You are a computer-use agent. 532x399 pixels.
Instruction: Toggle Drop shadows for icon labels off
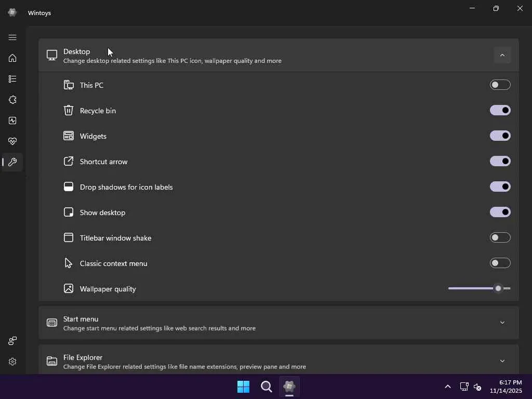(x=500, y=187)
